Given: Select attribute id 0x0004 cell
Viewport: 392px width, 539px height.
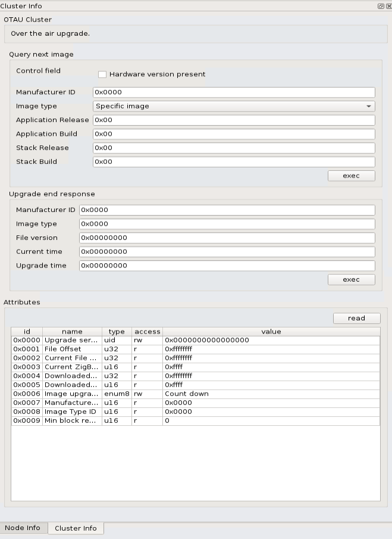Looking at the screenshot, I should click(x=27, y=376).
